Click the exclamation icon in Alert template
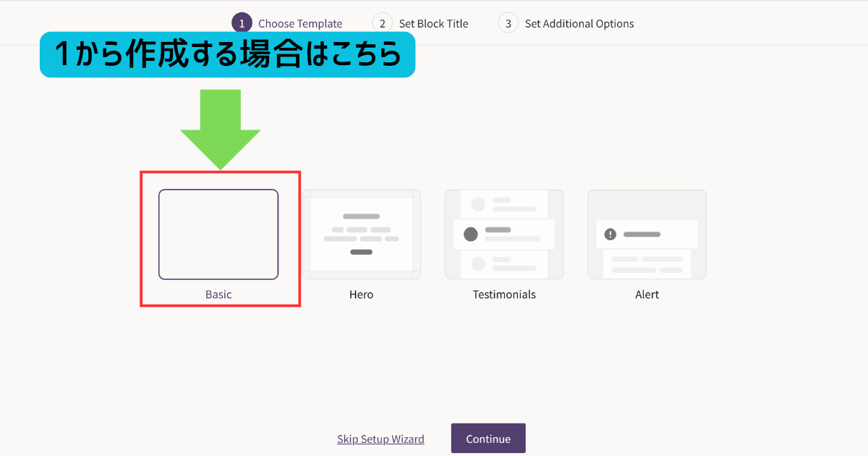This screenshot has width=868, height=456. pos(610,235)
